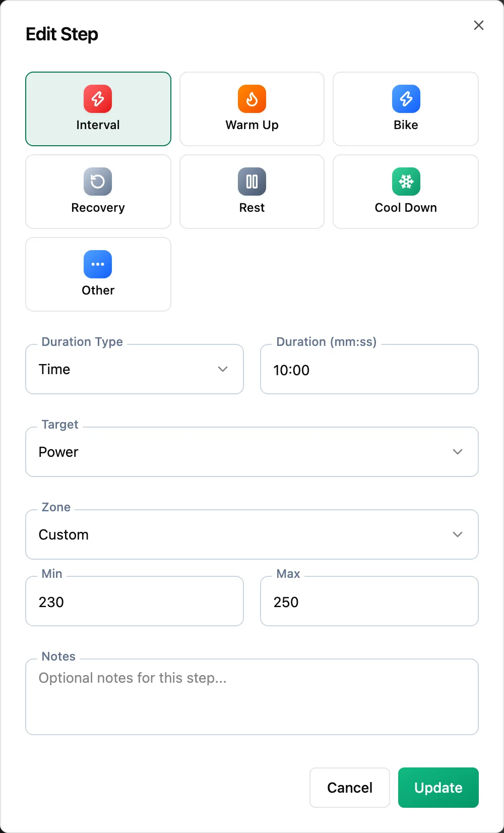Open the Duration Type dropdown
504x833 pixels.
[x=135, y=369]
